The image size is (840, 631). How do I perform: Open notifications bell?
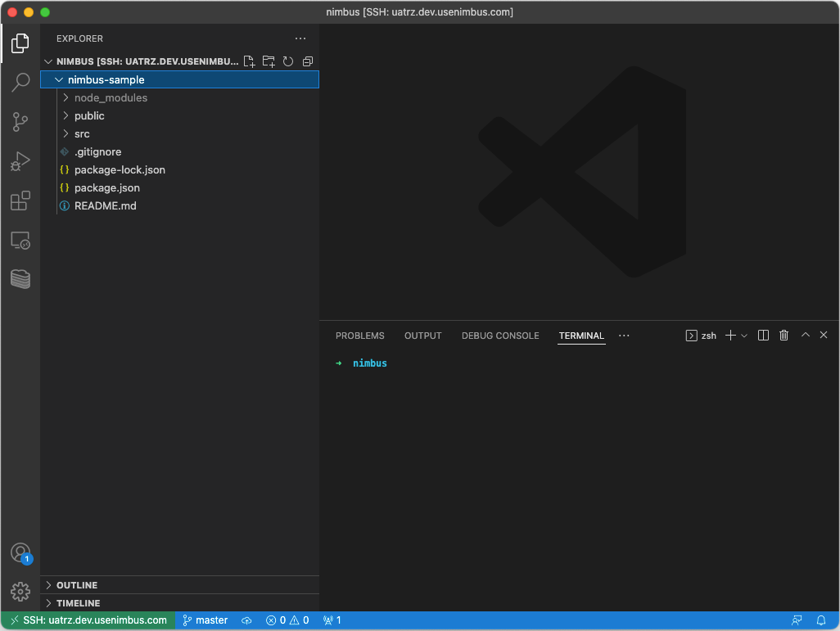[820, 620]
